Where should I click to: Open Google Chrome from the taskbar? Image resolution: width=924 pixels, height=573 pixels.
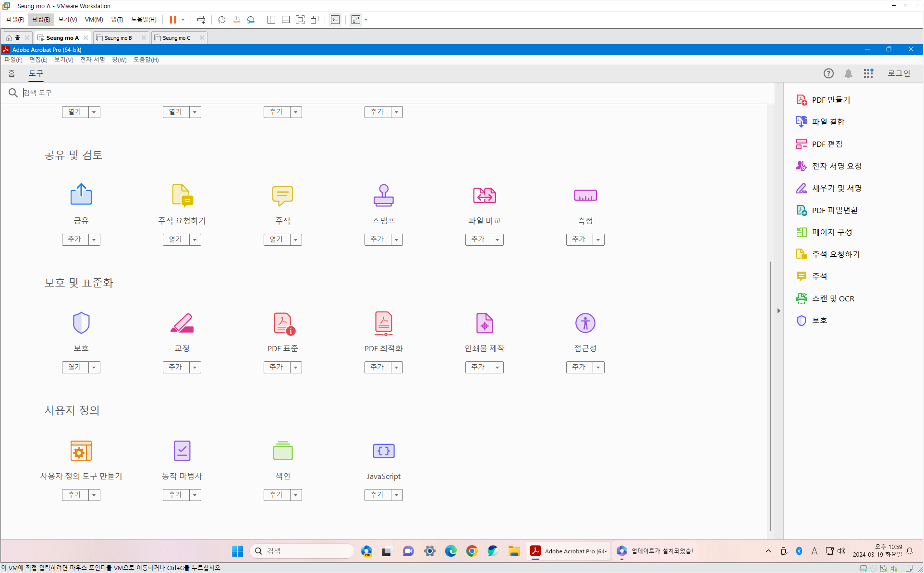(x=472, y=551)
